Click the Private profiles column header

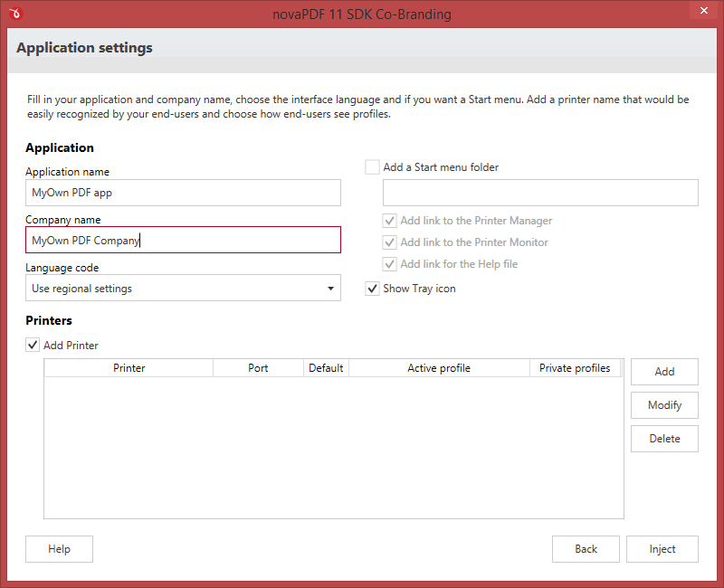click(x=575, y=368)
